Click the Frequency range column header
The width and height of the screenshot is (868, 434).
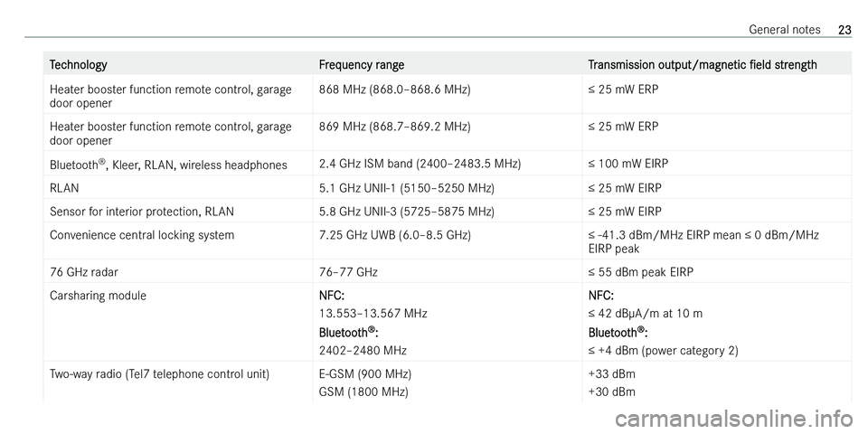[362, 65]
